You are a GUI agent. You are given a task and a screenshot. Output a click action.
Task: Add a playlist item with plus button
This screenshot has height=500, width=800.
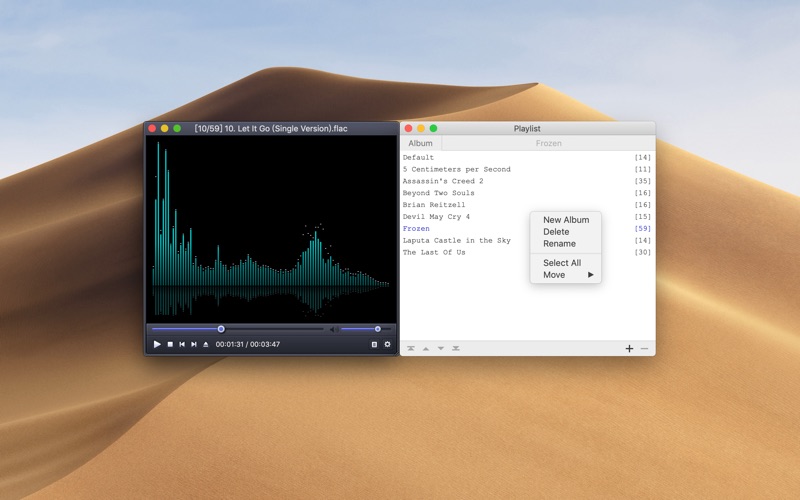[629, 349]
